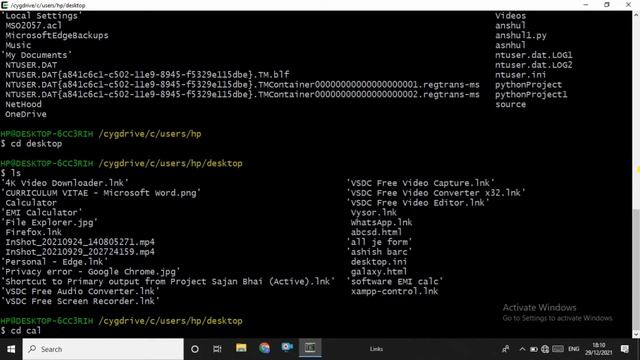Open Google Chrome from the taskbar

264,348
